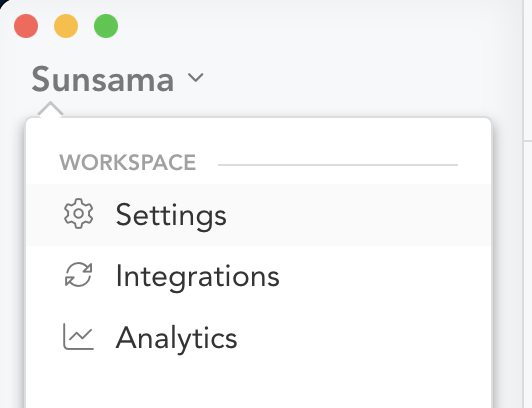Open the Sunsama workspace dropdown chevron
This screenshot has width=532, height=408.
pos(196,78)
